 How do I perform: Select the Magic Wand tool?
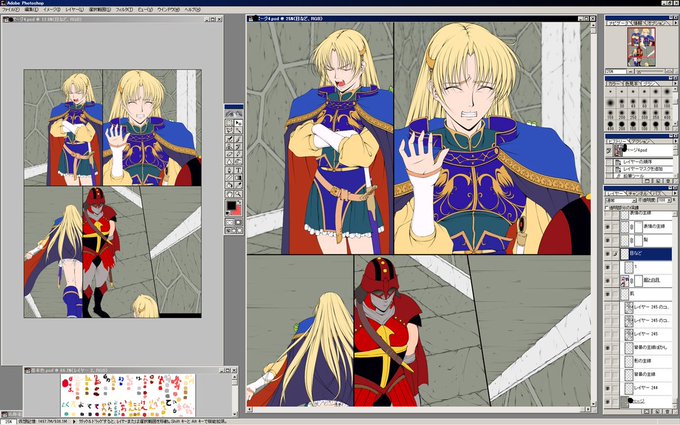[238, 130]
